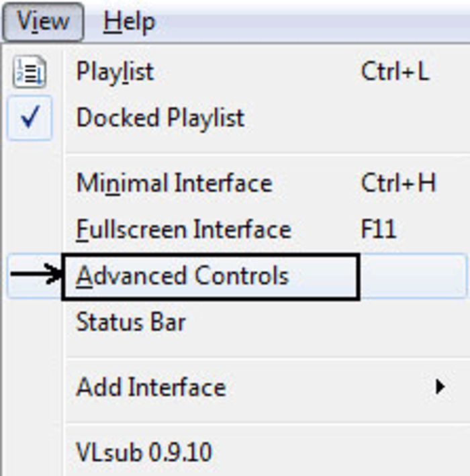Image resolution: width=470 pixels, height=476 pixels.
Task: Launch VLsub 0.9.10 extension
Action: pos(144,453)
